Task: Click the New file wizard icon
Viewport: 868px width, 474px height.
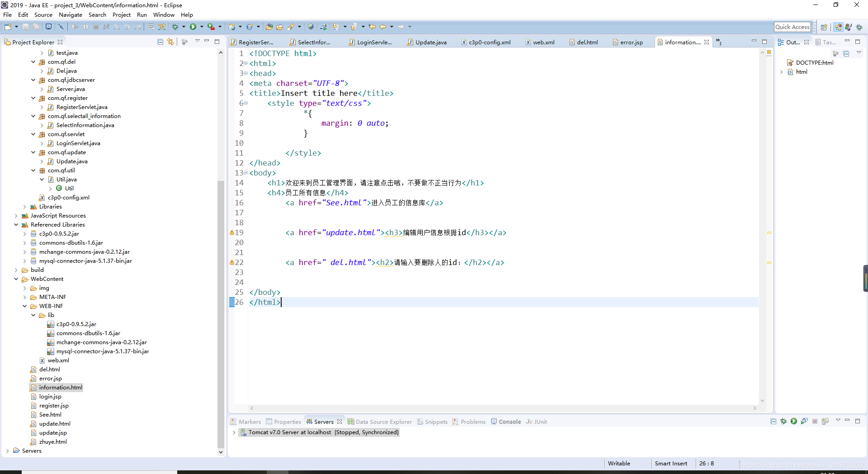Action: (8, 27)
